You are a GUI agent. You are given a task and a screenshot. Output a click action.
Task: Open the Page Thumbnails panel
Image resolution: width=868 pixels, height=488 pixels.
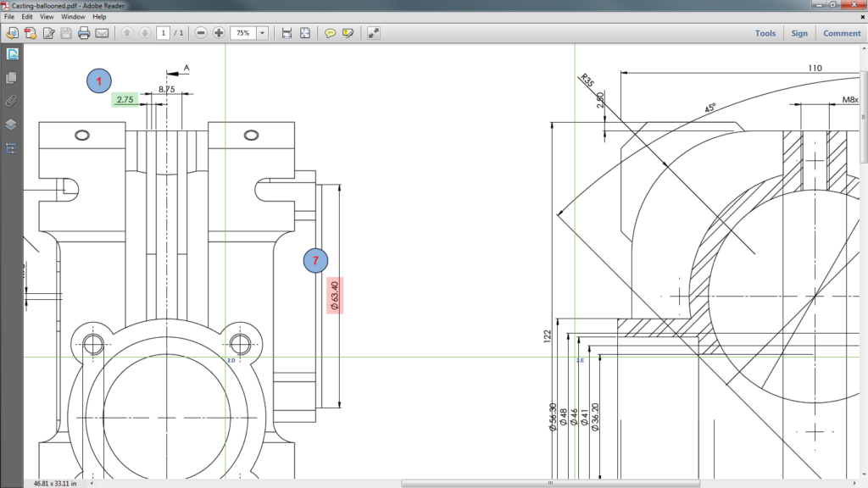click(12, 77)
